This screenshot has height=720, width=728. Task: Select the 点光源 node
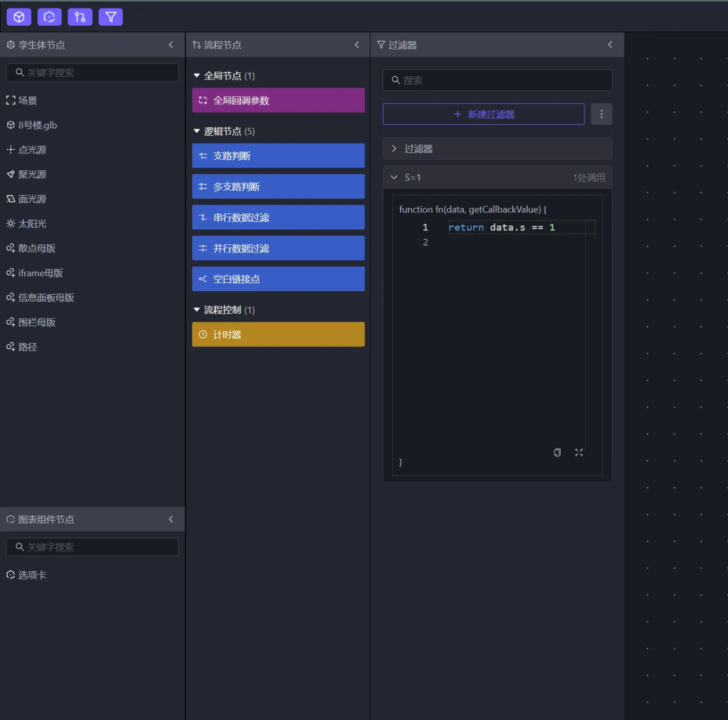26,150
